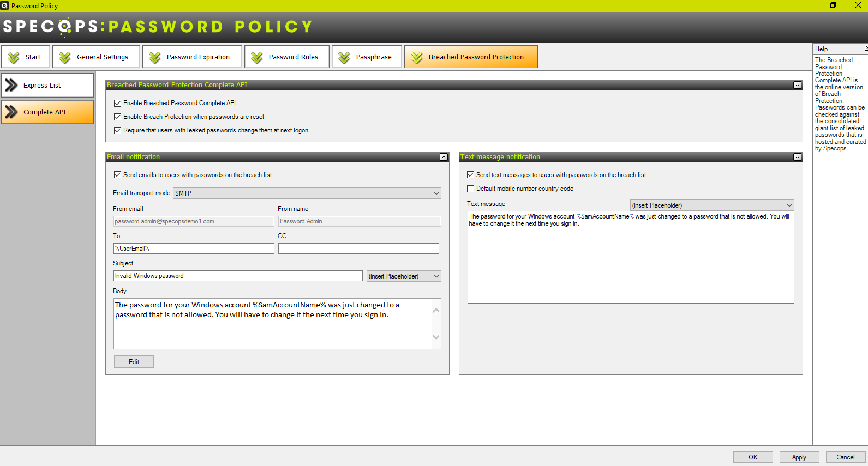868x466 pixels.
Task: Click the General Settings checkmark icon
Action: [65, 57]
